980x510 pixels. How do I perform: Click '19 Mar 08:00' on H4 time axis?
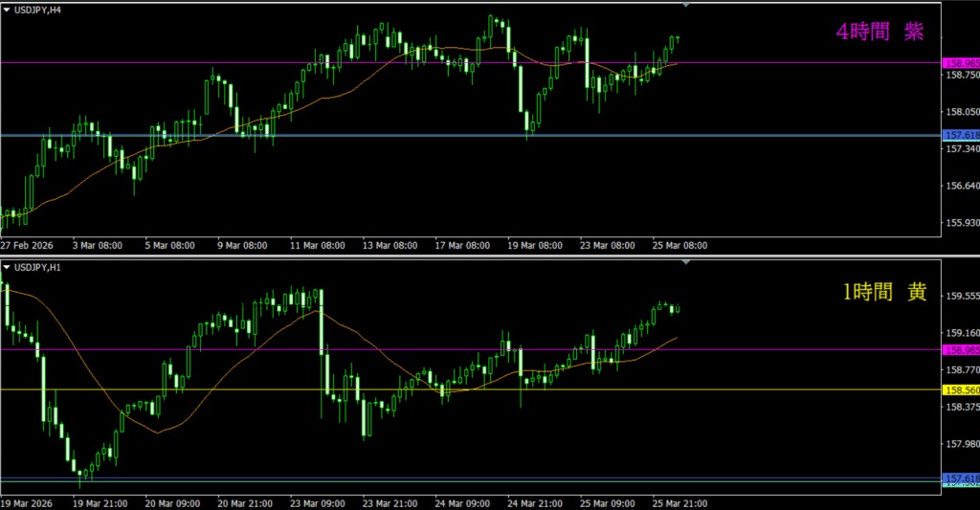coord(533,245)
